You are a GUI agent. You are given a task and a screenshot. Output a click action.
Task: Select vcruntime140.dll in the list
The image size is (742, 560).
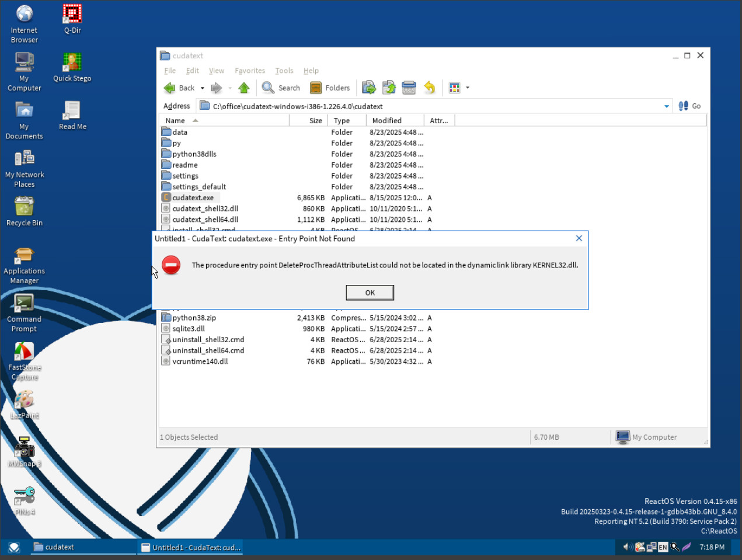[x=195, y=361]
